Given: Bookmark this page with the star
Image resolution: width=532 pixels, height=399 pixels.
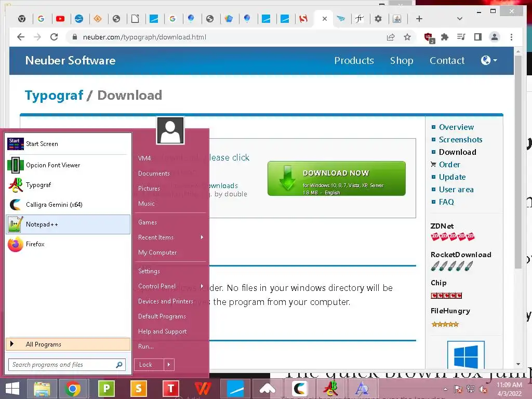Looking at the screenshot, I should pyautogui.click(x=407, y=37).
